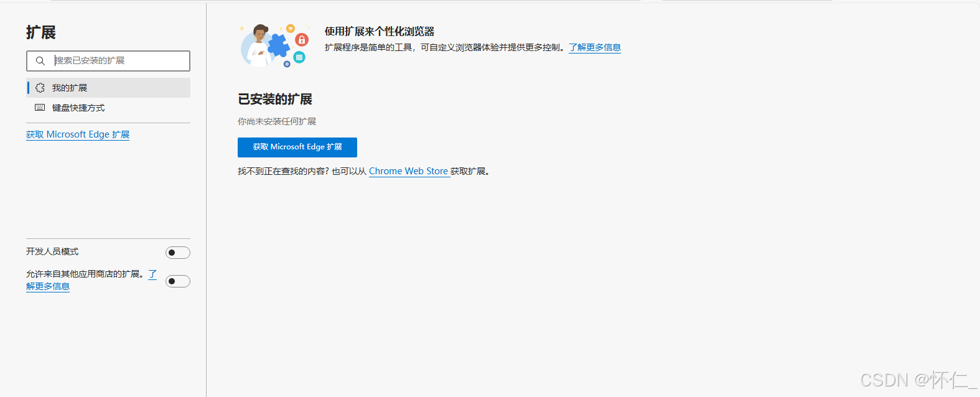Click the 已安装的扩展 heading

(275, 100)
